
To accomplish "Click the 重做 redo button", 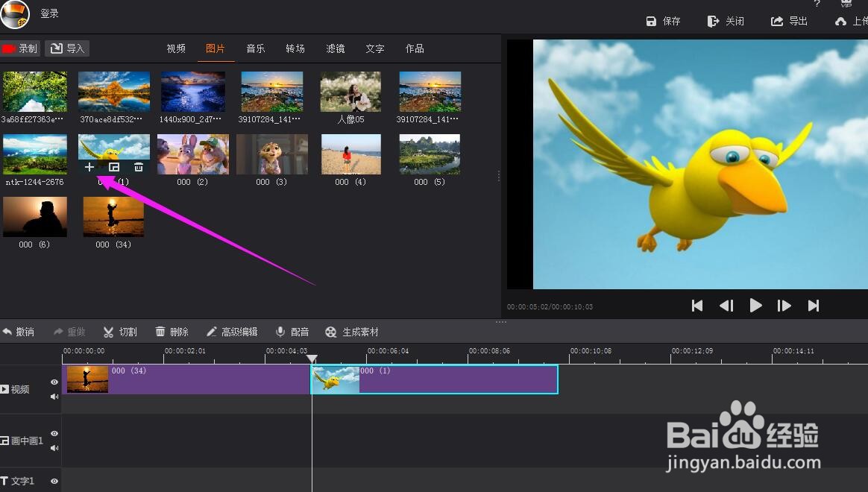I will [69, 332].
